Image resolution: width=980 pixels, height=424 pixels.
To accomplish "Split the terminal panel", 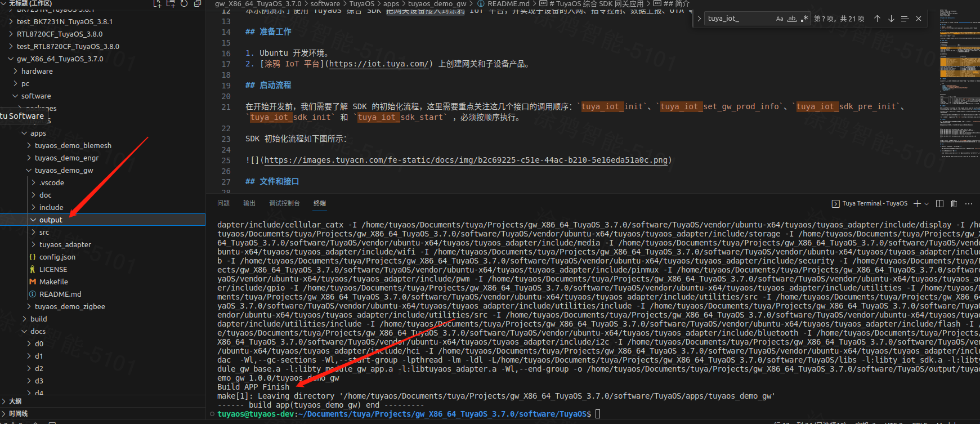I will (939, 203).
